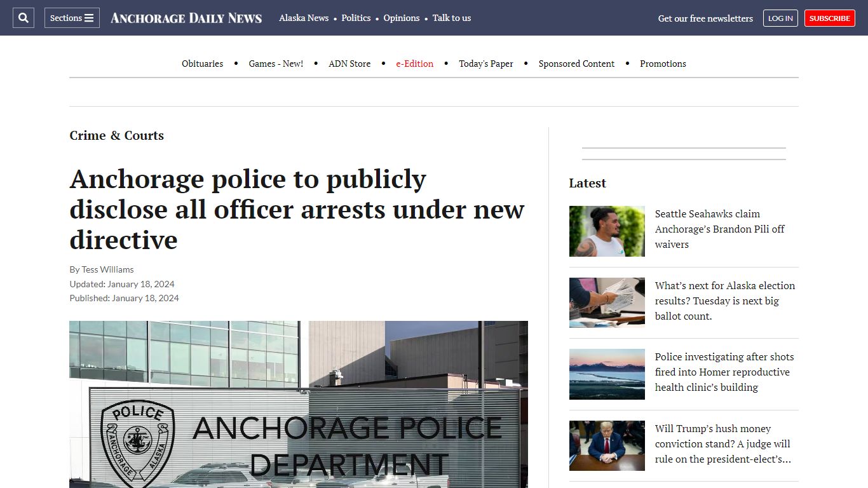The width and height of the screenshot is (868, 488).
Task: Open Trump courtroom thumbnail image
Action: tap(607, 445)
